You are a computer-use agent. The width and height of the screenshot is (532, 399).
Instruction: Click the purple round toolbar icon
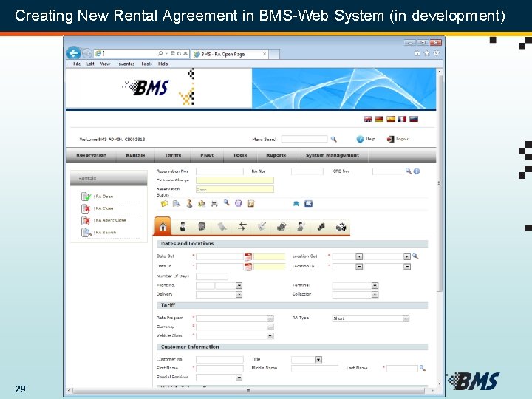pos(239,204)
